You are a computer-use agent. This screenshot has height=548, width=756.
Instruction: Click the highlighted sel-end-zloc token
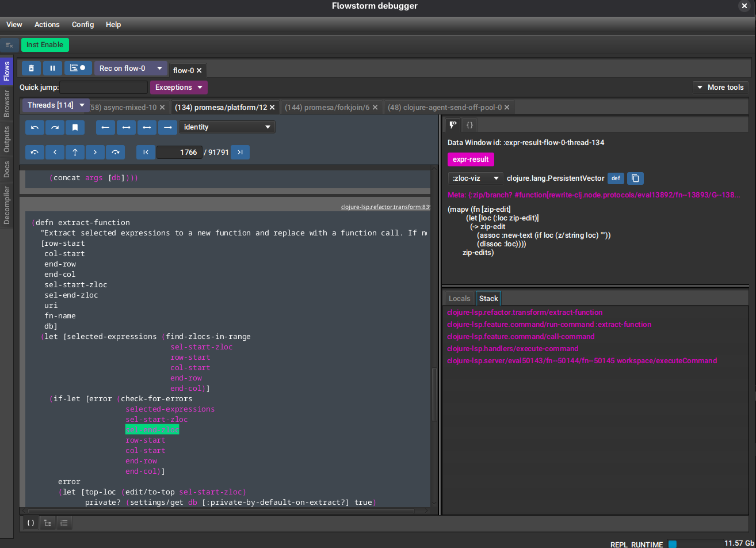(x=152, y=430)
